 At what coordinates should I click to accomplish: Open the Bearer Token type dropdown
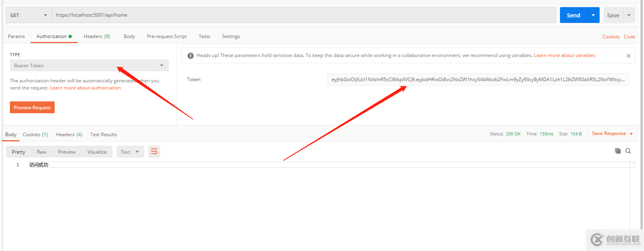point(89,65)
